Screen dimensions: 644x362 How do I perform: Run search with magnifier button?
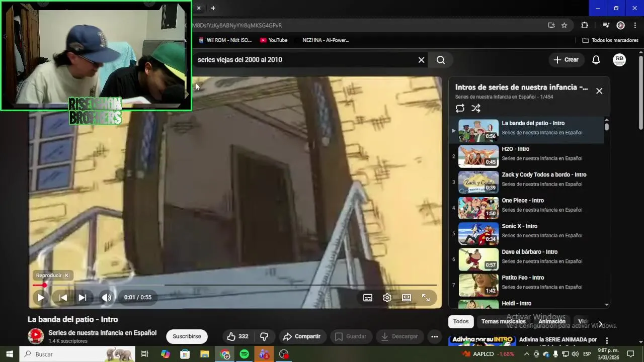[x=441, y=60]
